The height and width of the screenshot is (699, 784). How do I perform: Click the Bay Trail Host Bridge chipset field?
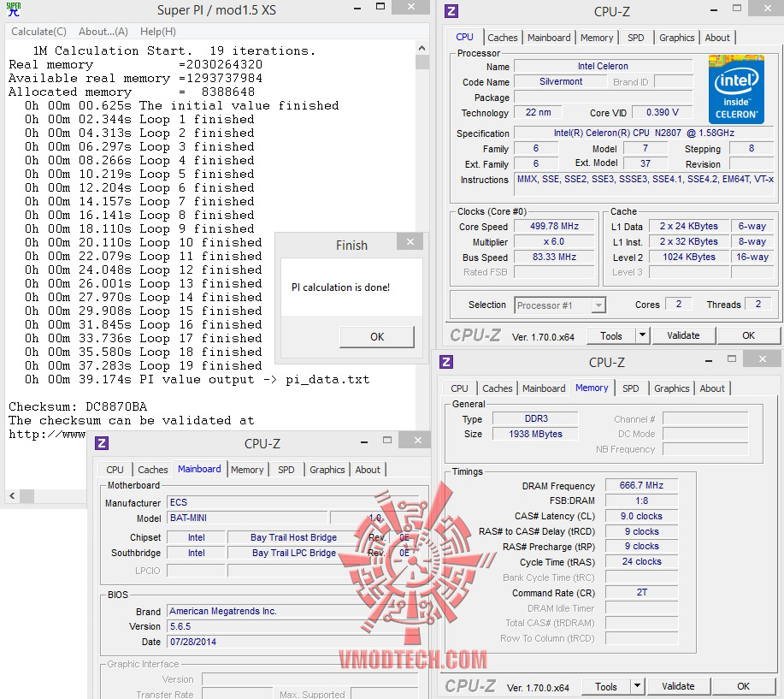tap(293, 537)
